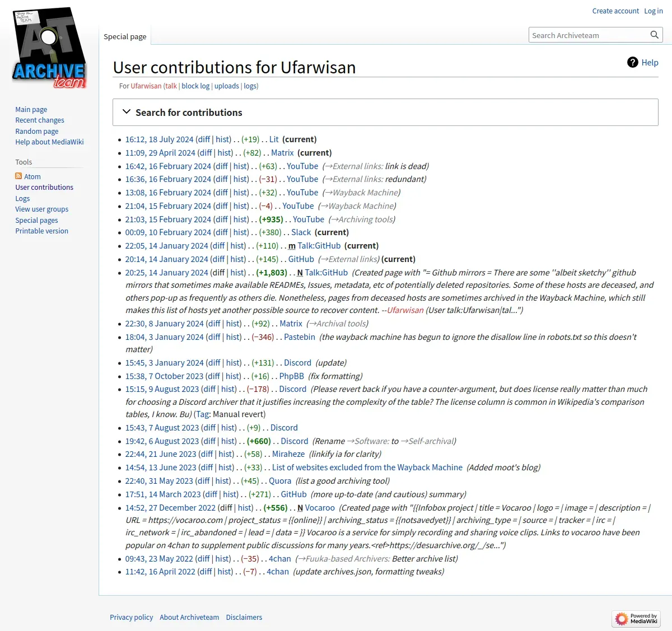Open the Disclaimers footer link
The width and height of the screenshot is (672, 631).
[244, 617]
